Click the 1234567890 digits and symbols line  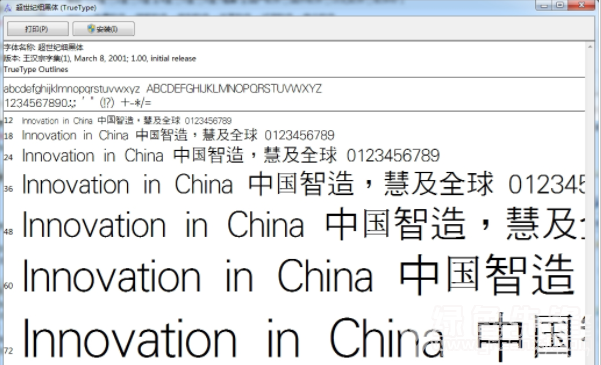coord(78,103)
